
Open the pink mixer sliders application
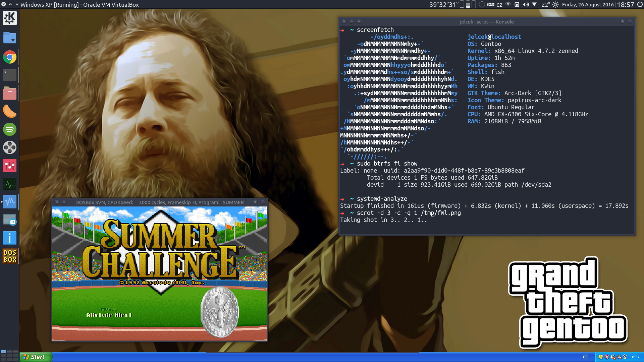[9, 166]
